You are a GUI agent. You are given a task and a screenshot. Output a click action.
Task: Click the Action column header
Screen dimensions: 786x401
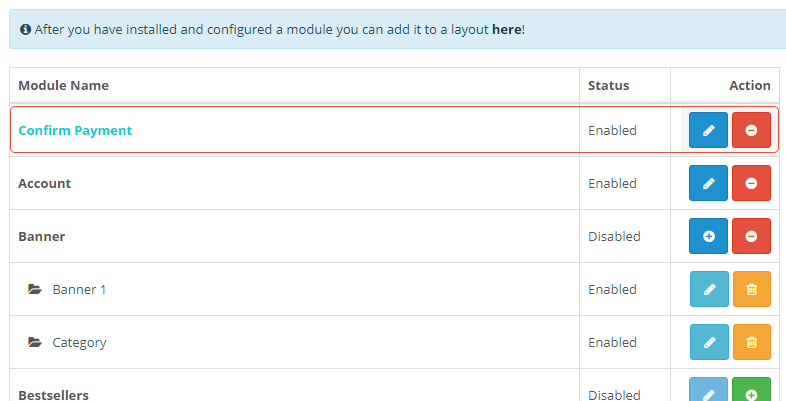click(x=749, y=85)
